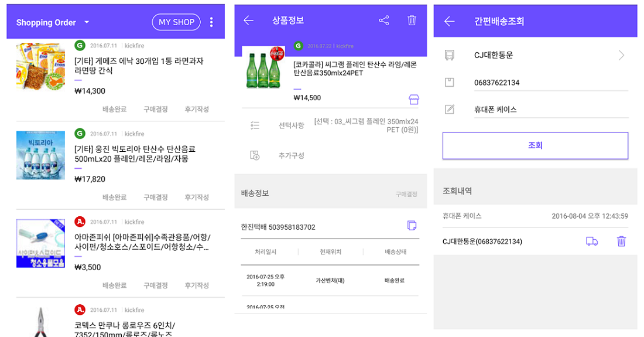Click the 추가구성 add icon
Image resolution: width=644 pixels, height=337 pixels.
point(255,155)
